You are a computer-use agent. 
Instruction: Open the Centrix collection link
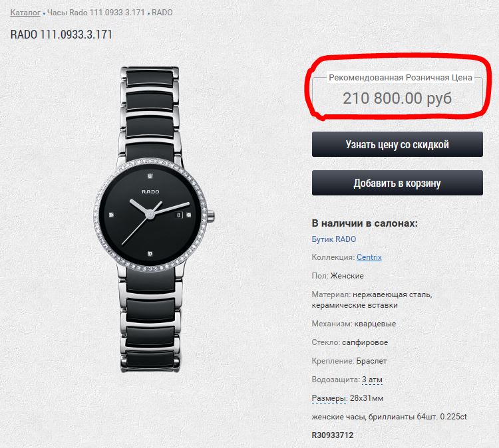point(369,257)
